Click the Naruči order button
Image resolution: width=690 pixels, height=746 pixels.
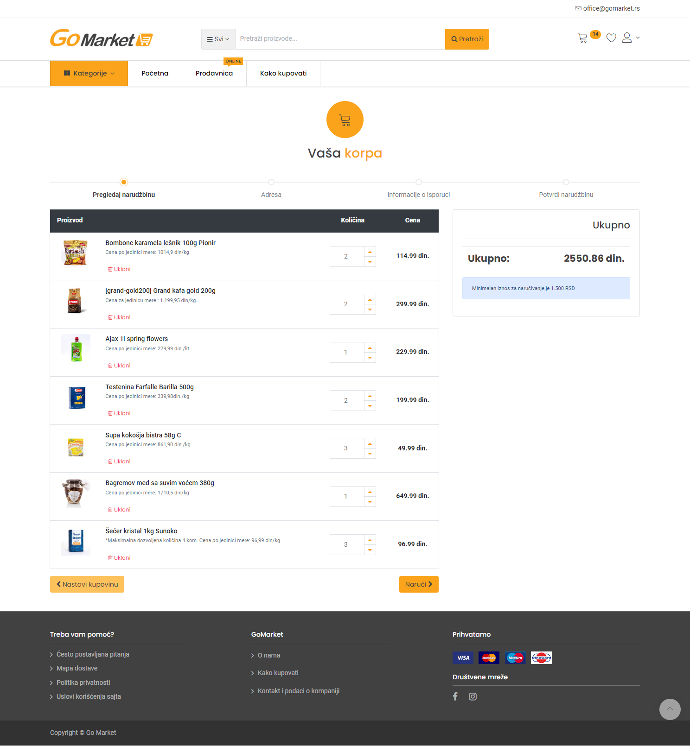(x=419, y=584)
